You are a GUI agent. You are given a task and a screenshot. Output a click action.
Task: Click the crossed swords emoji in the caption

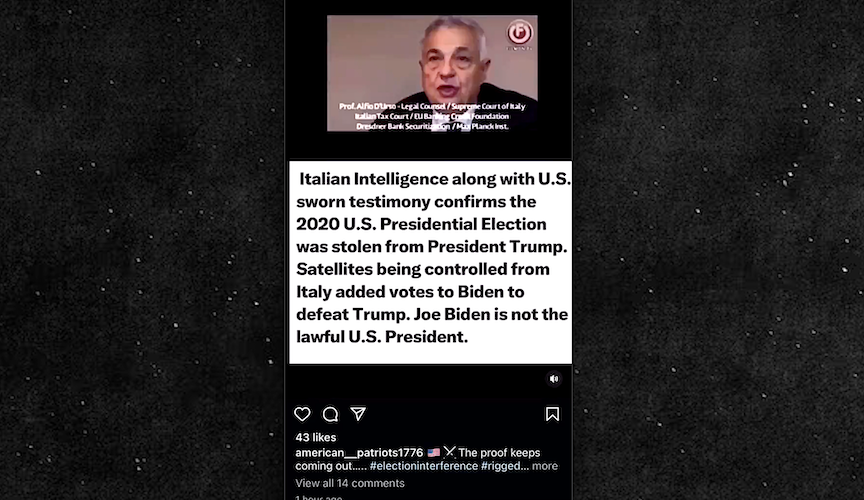point(449,452)
